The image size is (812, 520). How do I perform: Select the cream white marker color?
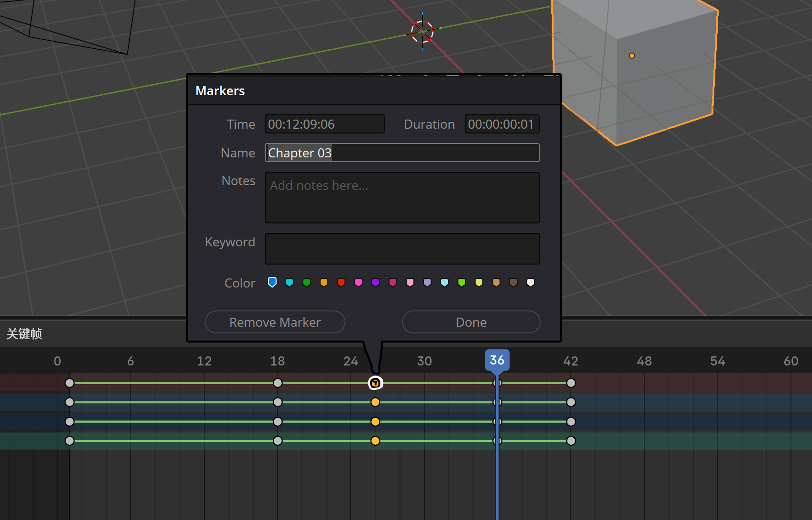pos(531,282)
